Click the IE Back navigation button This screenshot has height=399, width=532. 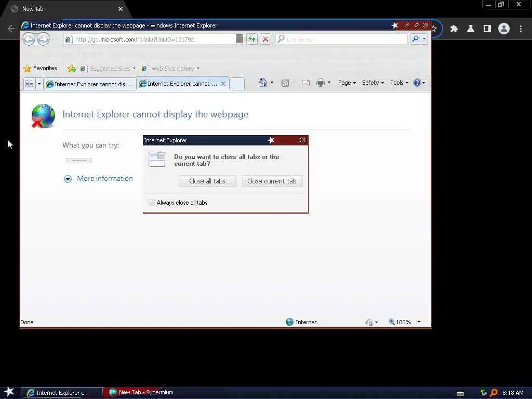pos(29,39)
